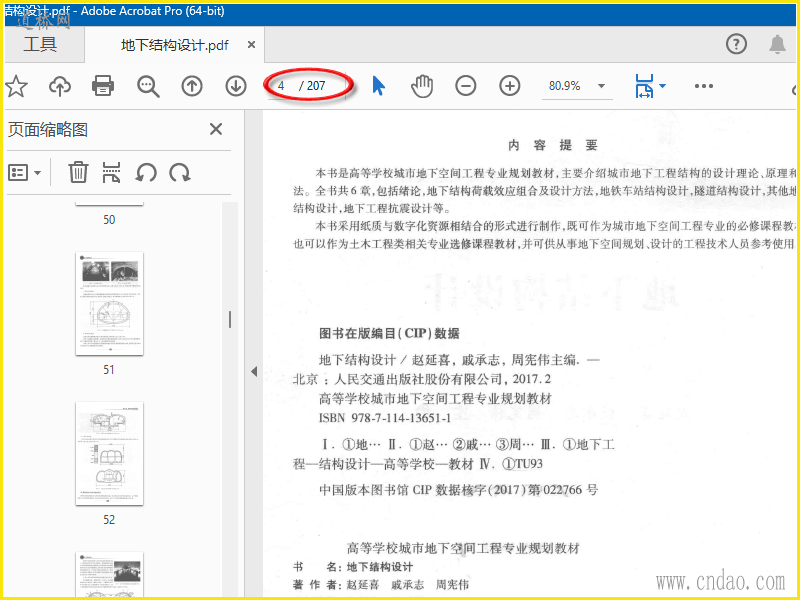Collapse the navigation pane with the arrow
This screenshot has width=800, height=600.
[254, 371]
